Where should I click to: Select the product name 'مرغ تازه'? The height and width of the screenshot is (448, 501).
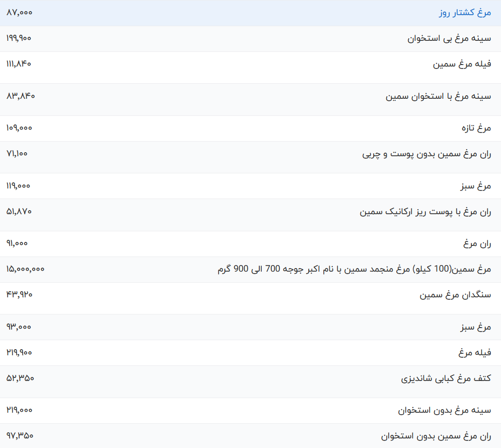(476, 128)
